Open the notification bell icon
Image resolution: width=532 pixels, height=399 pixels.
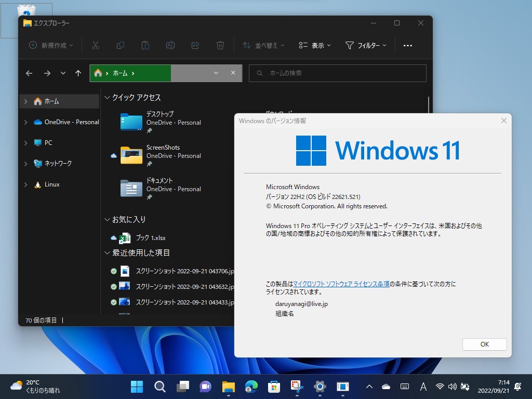(x=518, y=387)
